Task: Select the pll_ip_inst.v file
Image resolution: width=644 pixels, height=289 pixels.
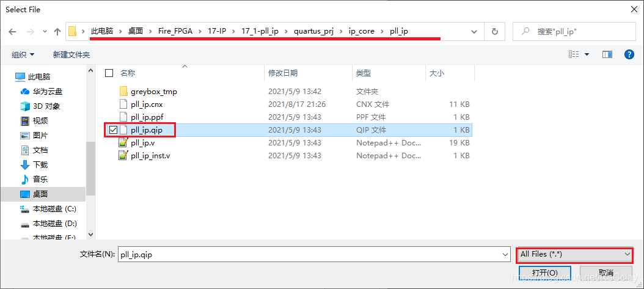Action: [x=150, y=156]
